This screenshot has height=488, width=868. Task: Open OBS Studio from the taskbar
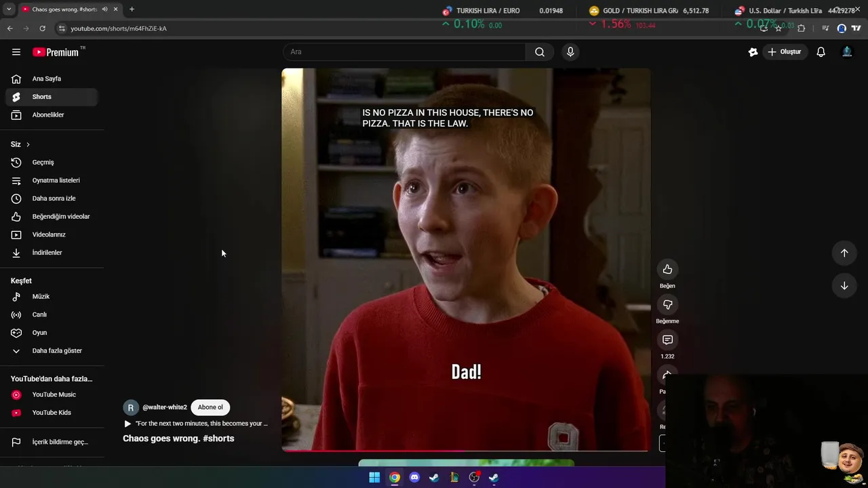tap(474, 478)
